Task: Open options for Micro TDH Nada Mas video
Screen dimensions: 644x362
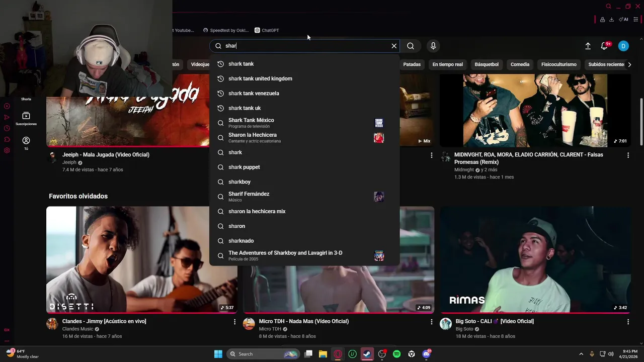Action: (431, 322)
